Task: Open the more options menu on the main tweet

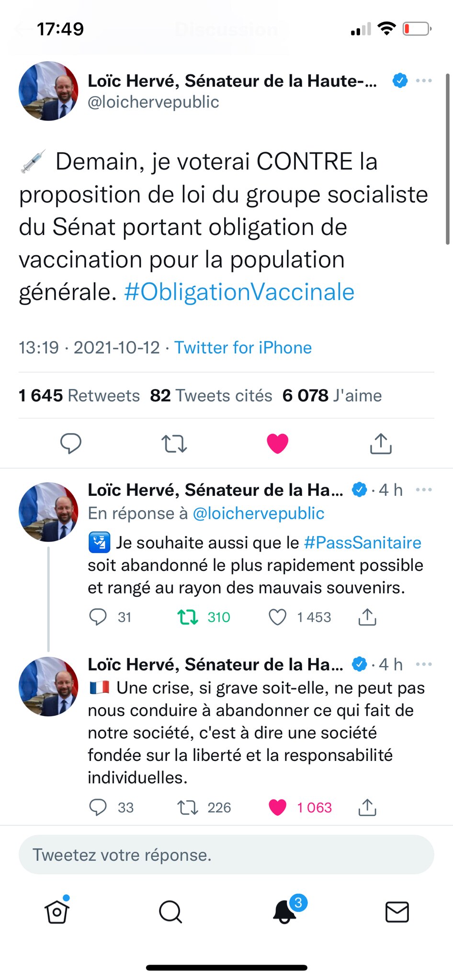Action: [424, 80]
